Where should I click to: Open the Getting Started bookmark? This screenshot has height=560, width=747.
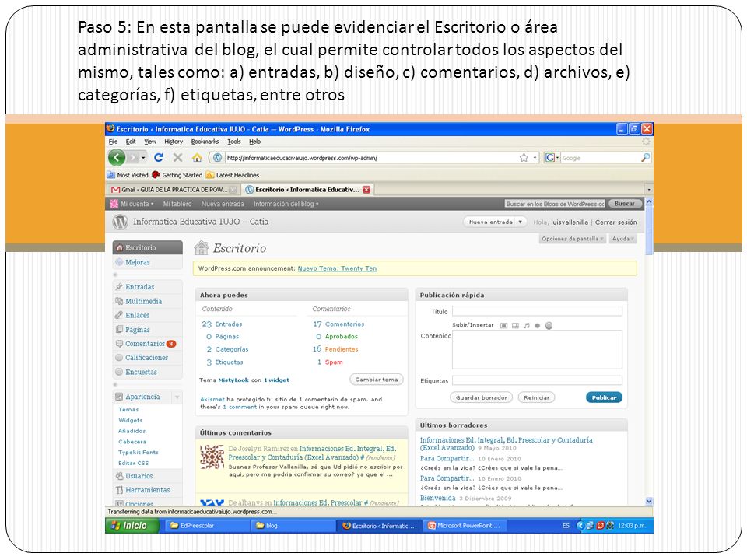177,175
